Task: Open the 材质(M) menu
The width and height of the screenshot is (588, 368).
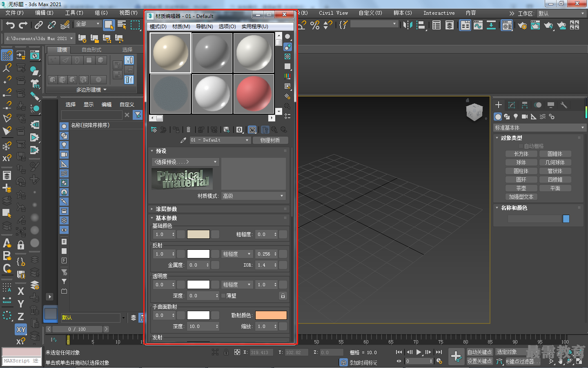Action: pos(181,27)
